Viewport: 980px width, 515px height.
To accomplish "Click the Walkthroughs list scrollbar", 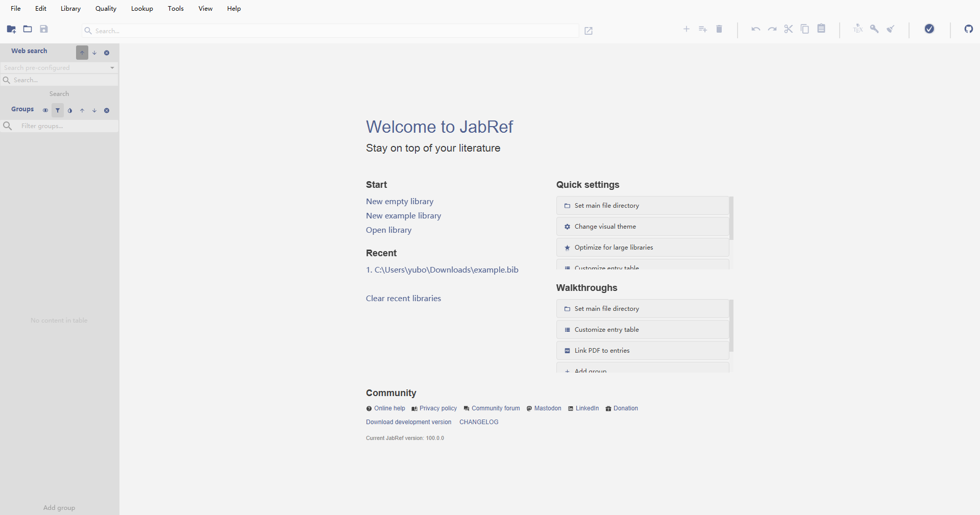I will point(731,326).
